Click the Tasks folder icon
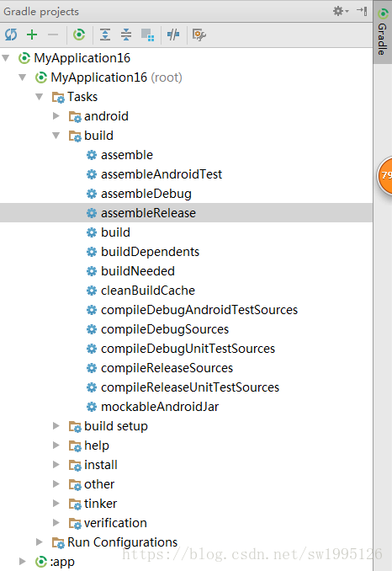Screen dimensions: 392x571 58,97
